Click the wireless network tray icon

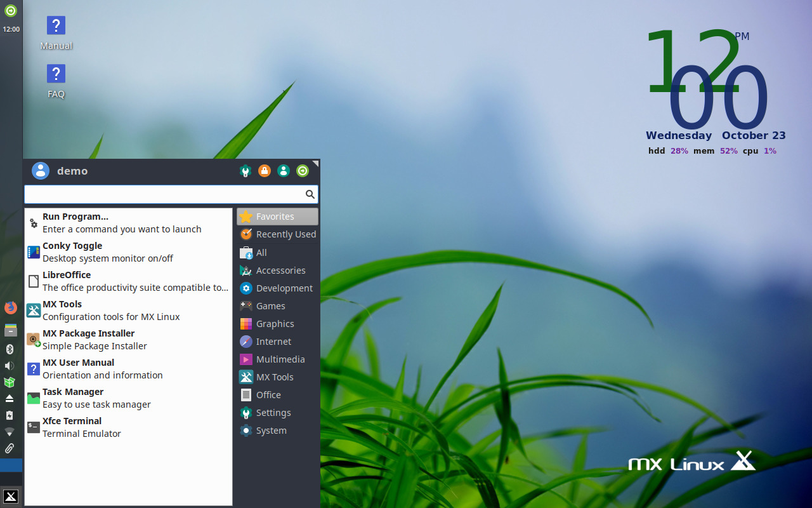click(x=10, y=432)
